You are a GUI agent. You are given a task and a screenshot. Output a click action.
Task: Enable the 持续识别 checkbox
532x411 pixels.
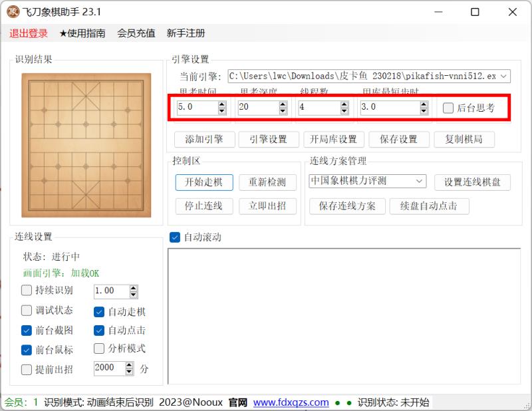pos(27,291)
